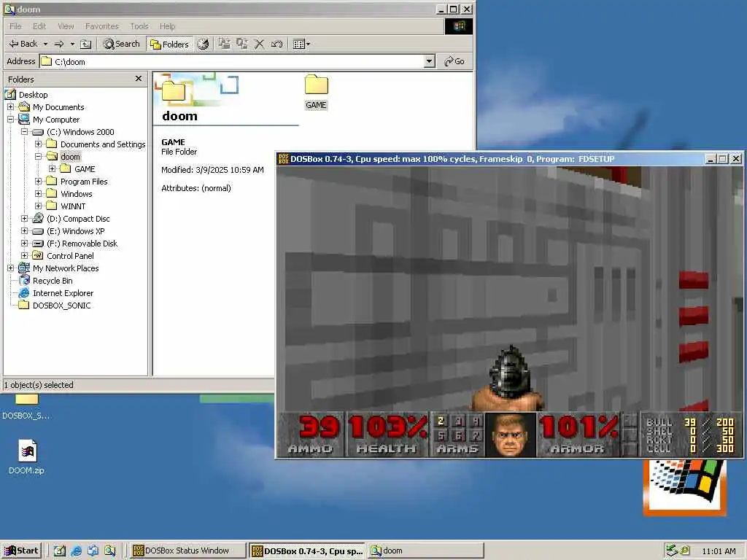
Task: Click the Windows flag throbber in Explorer
Action: 459,26
